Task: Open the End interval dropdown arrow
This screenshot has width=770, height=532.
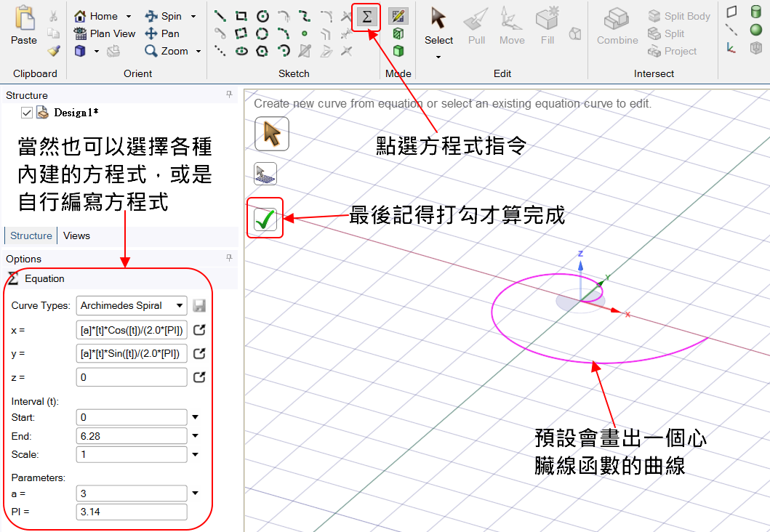Action: (196, 436)
